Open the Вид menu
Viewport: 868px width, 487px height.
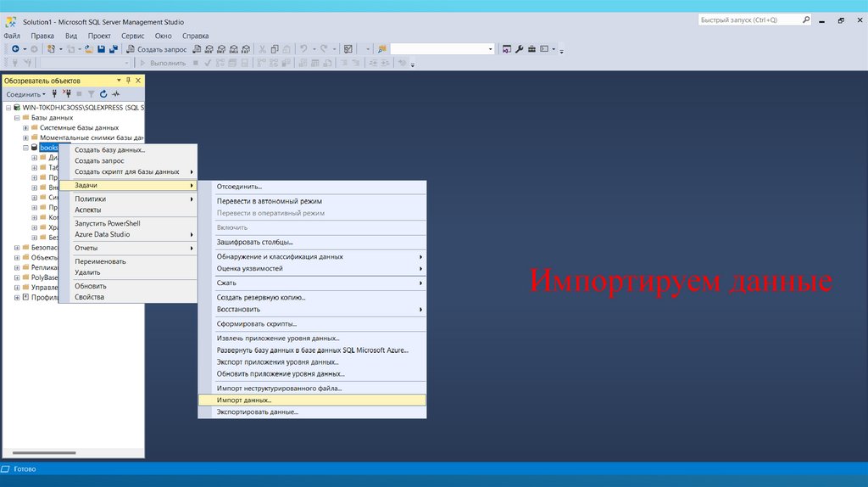tap(71, 36)
